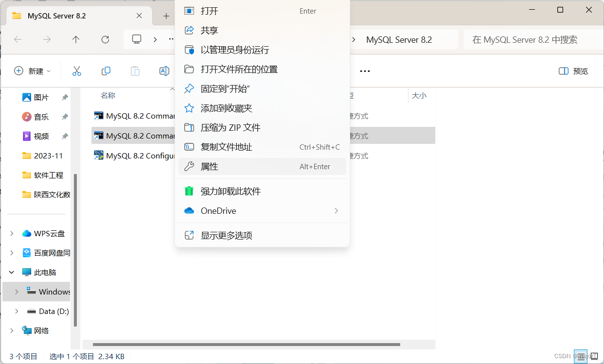
Task: Click the Copy as path icon
Action: 189,147
